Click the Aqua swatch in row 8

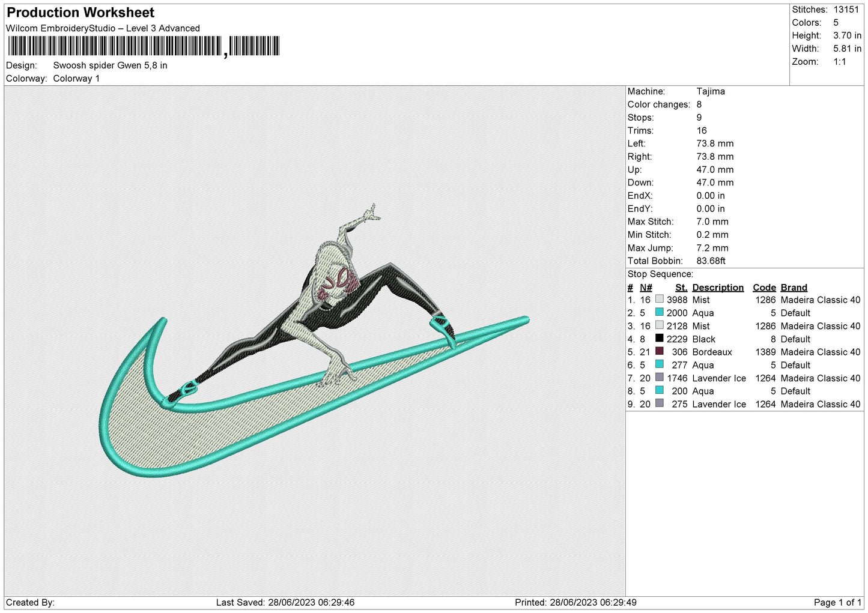click(660, 391)
